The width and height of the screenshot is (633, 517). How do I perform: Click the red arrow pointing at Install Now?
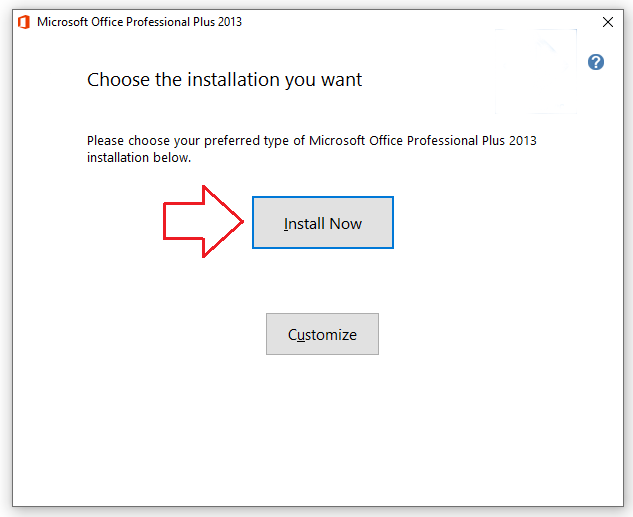click(x=200, y=221)
